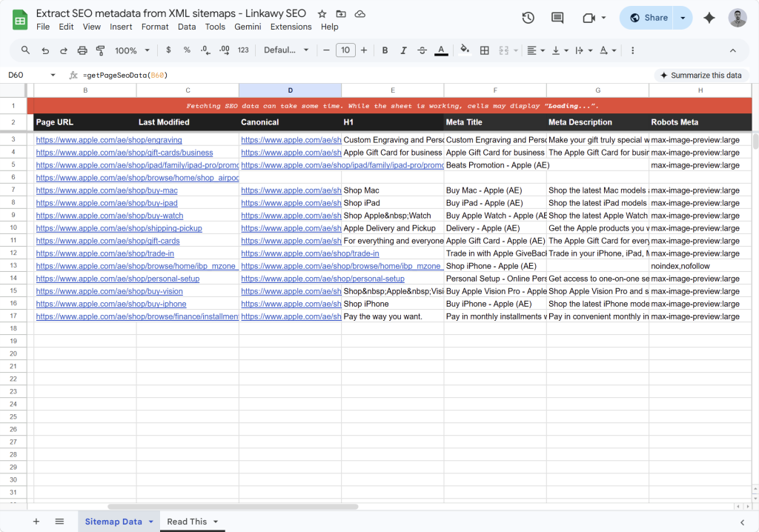
Task: Toggle bold formatting
Action: pyautogui.click(x=385, y=50)
